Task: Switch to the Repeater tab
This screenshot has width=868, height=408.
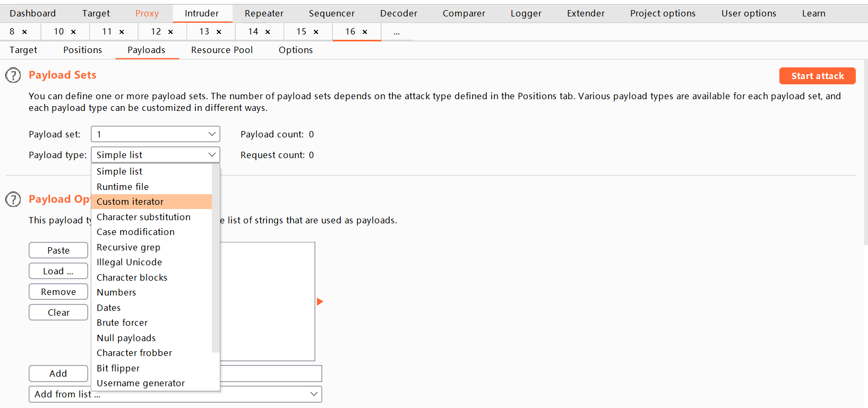Action: point(264,13)
